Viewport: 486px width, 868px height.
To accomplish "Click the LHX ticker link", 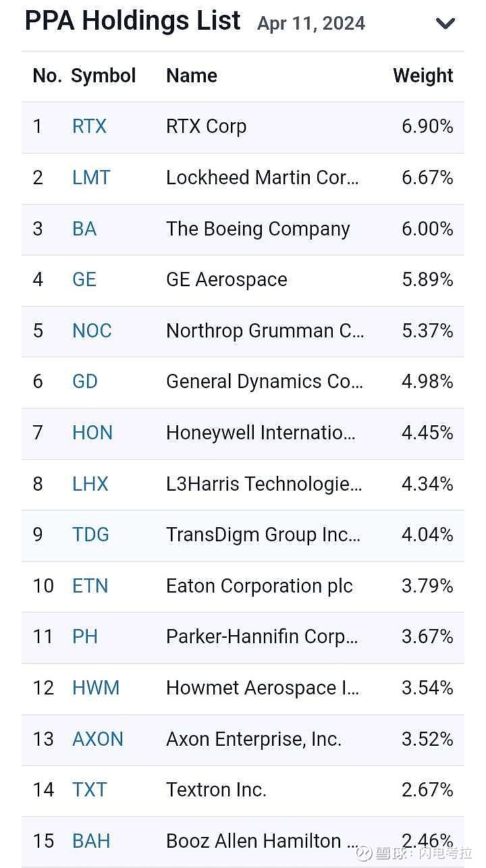I will (x=90, y=484).
